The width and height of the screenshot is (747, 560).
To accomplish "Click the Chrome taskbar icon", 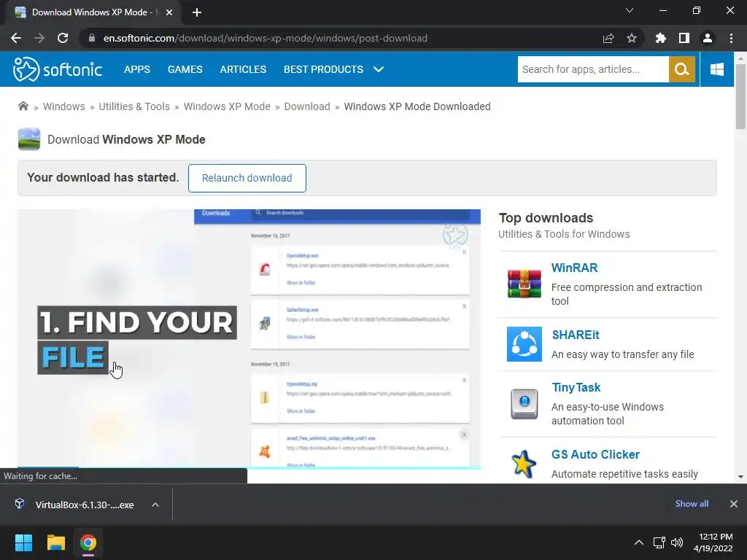I will [x=88, y=542].
